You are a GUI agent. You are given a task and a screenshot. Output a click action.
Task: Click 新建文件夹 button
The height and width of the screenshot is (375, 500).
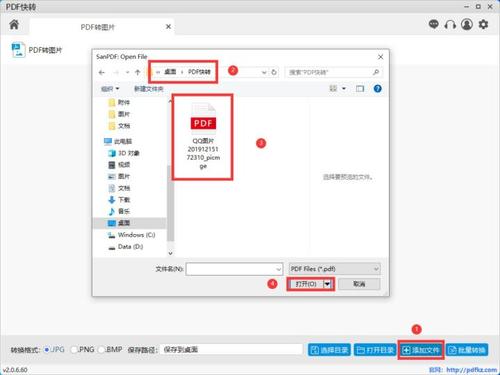click(x=149, y=89)
